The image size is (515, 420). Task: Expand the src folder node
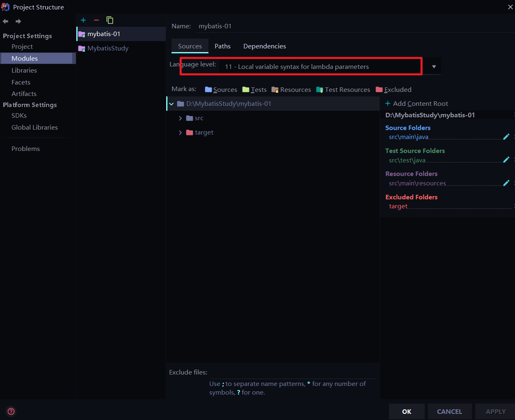(180, 118)
